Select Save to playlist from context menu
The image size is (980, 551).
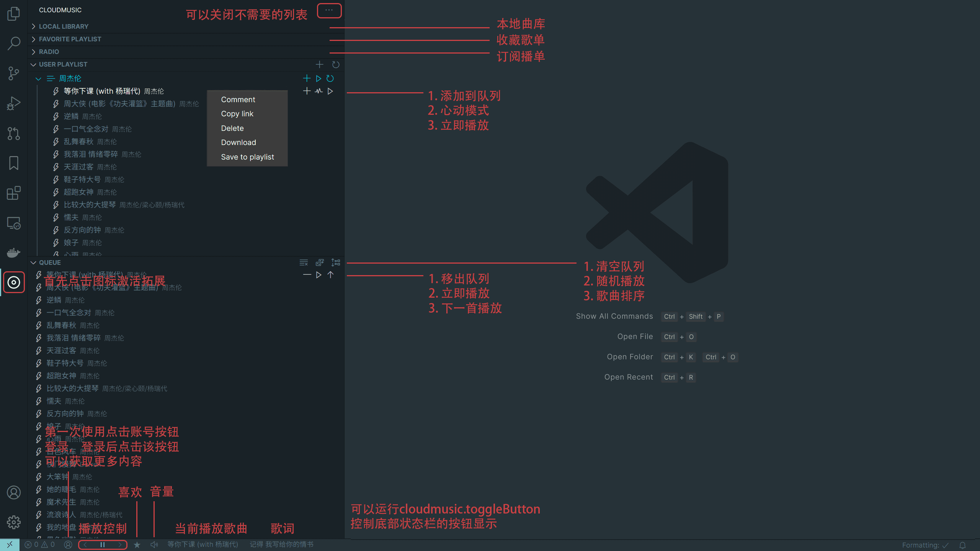click(248, 157)
